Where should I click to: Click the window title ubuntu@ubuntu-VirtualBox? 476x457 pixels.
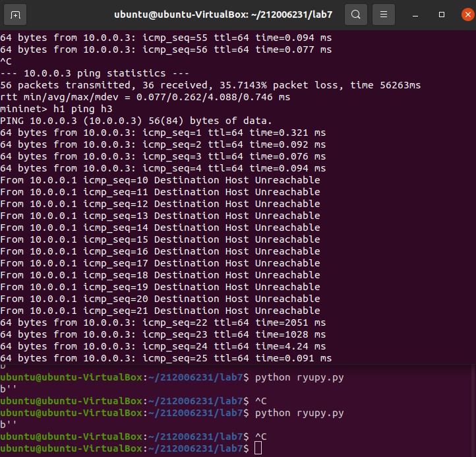223,15
